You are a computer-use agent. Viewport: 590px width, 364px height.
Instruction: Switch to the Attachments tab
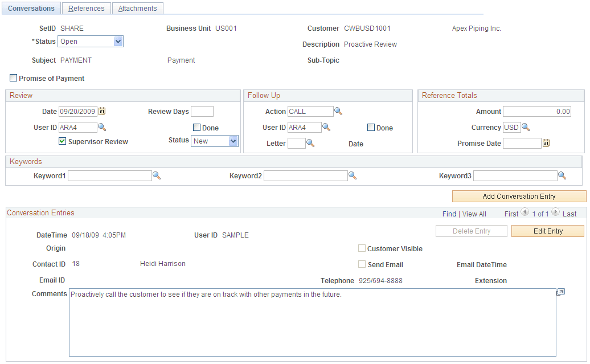[x=137, y=8]
